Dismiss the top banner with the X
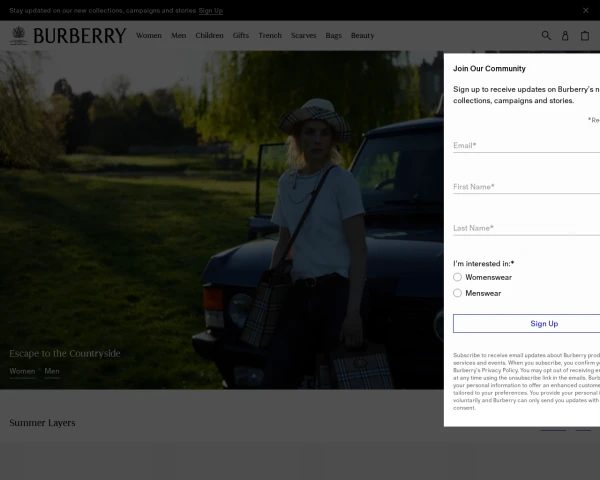The image size is (600, 480). tap(586, 10)
